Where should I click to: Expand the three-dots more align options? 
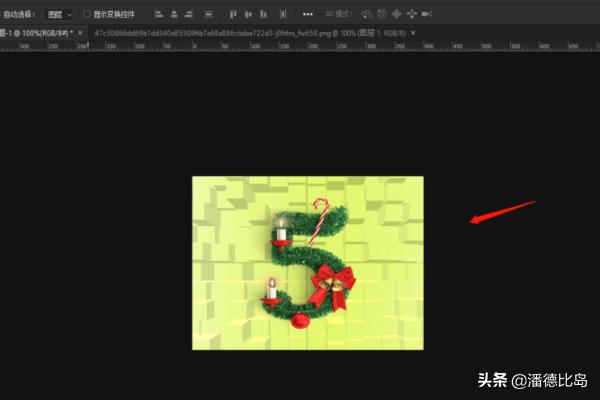308,14
